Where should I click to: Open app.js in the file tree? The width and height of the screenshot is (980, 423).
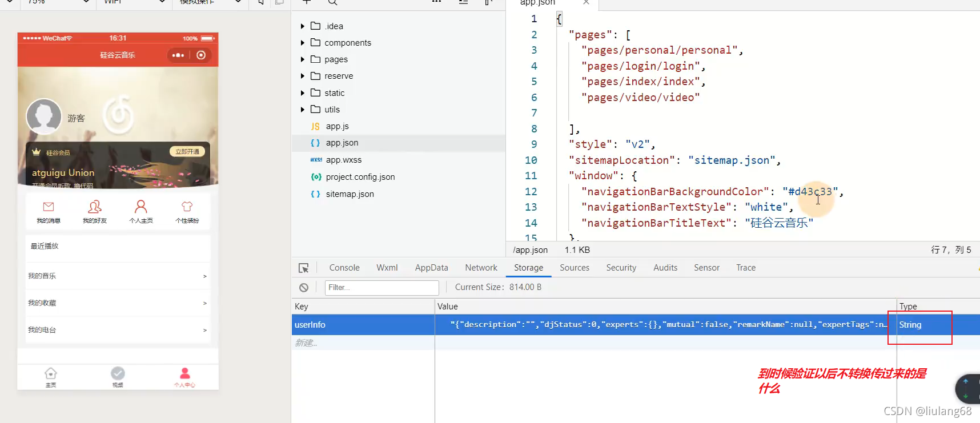point(337,126)
